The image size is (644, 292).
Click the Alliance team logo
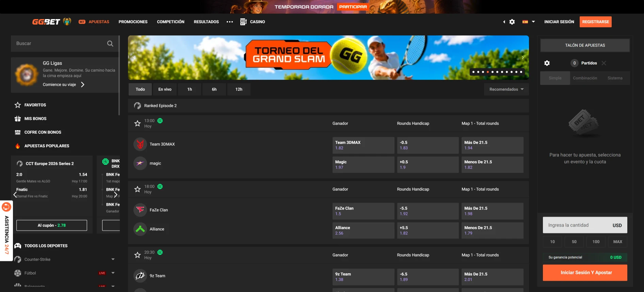140,229
